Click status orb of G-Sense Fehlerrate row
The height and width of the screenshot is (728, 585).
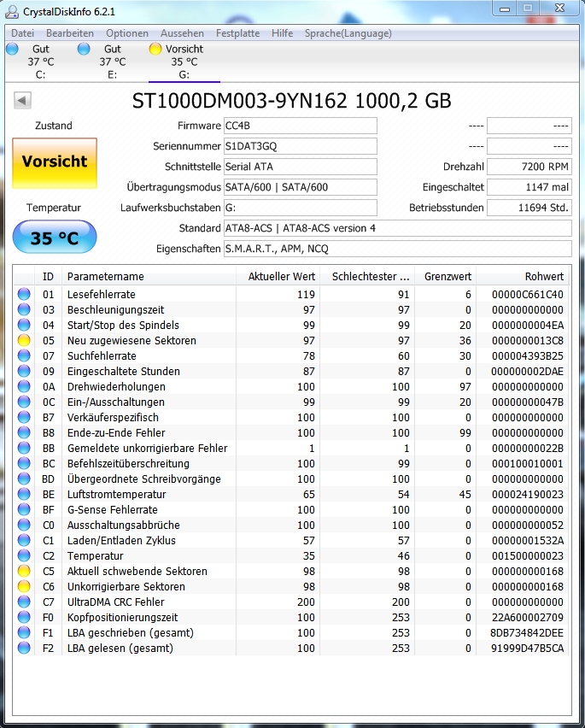[x=24, y=509]
